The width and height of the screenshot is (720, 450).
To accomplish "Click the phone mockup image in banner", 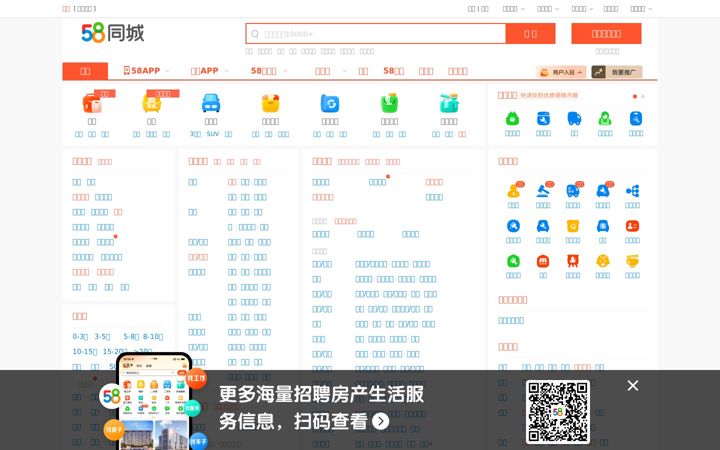I will [x=153, y=402].
